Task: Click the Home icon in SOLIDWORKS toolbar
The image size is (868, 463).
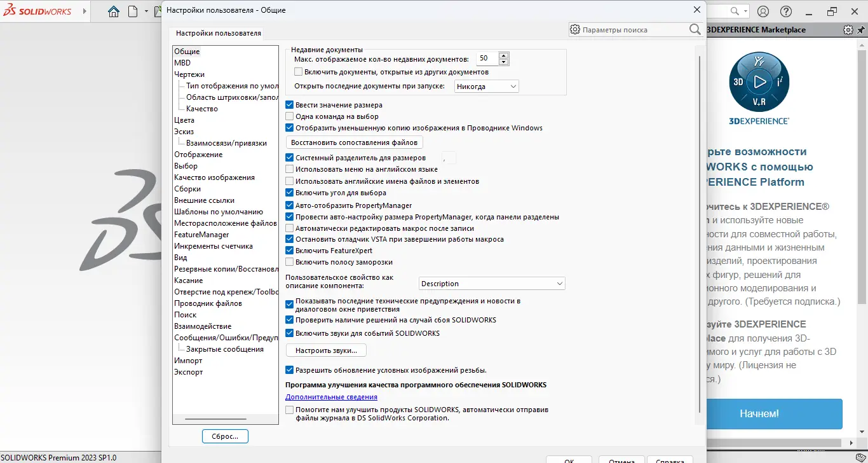Action: pos(114,11)
